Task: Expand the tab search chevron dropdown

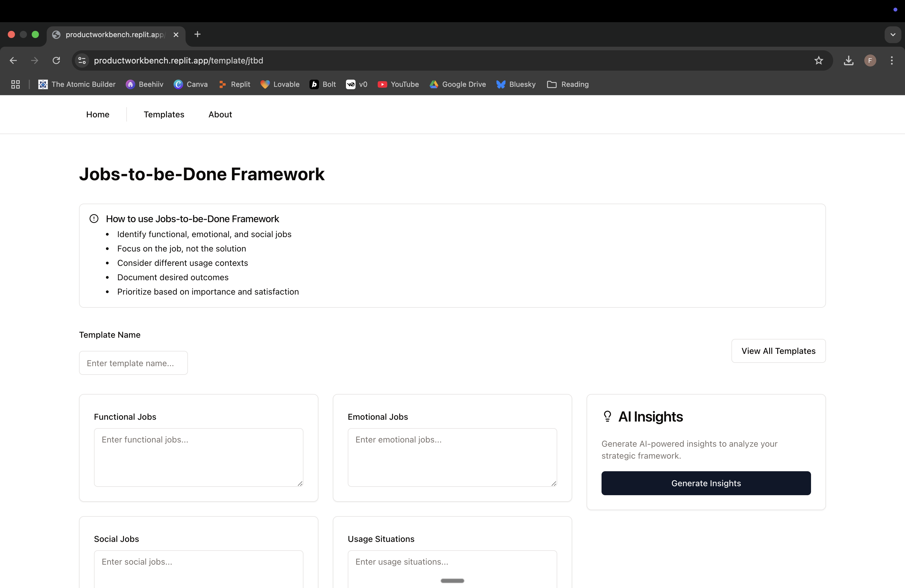Action: [892, 35]
